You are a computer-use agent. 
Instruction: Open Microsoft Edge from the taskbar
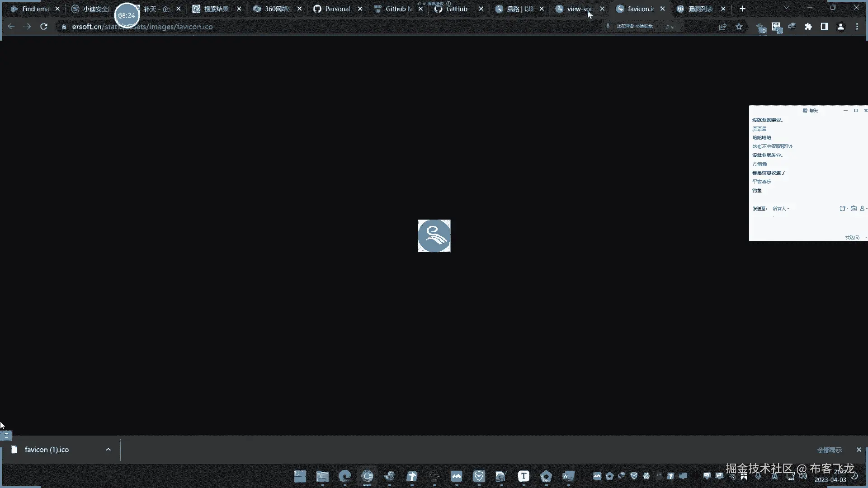click(344, 476)
